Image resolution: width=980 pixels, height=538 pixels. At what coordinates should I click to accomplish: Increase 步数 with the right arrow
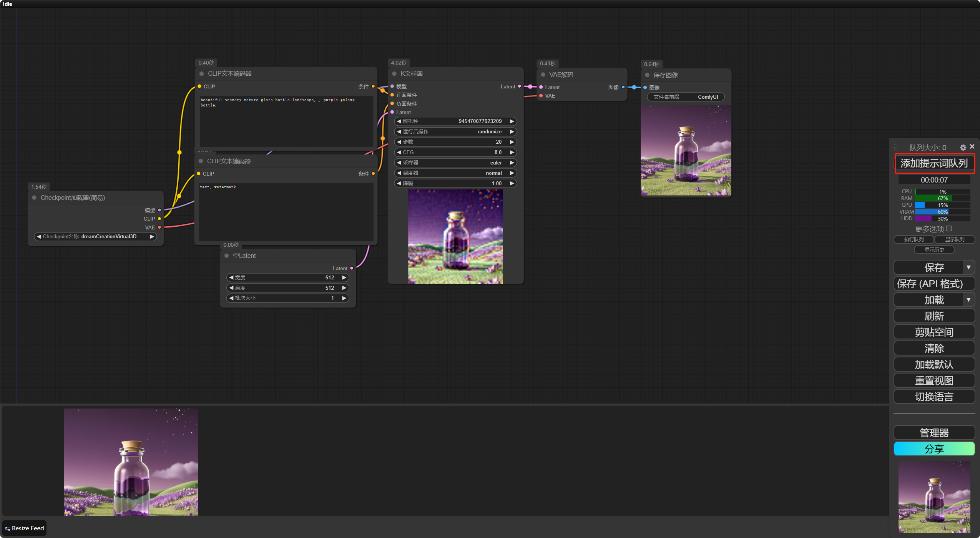[512, 142]
